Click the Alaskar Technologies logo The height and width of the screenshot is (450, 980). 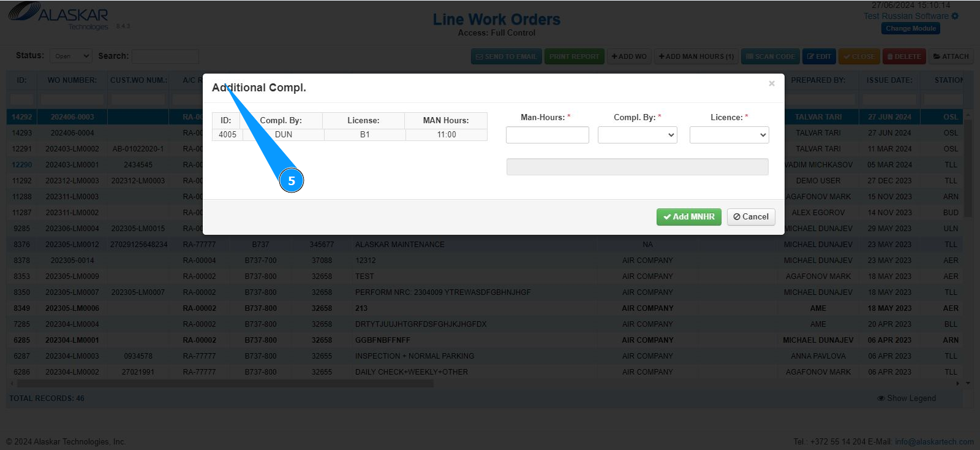coord(58,17)
